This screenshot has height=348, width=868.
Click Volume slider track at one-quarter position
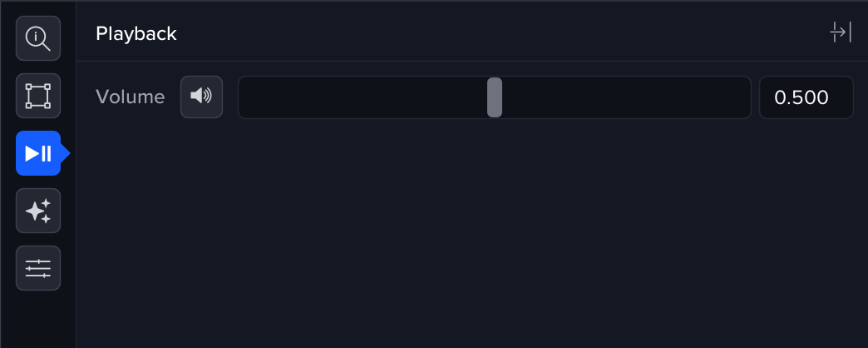367,97
